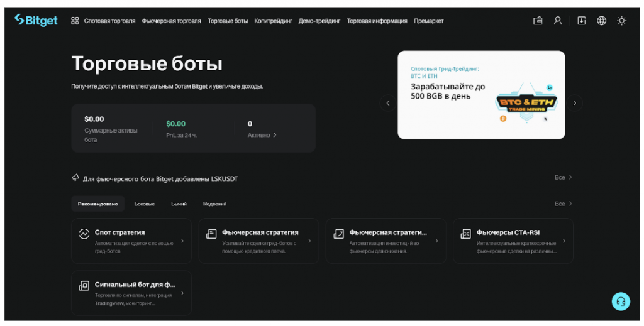Click the truncated Фьючерсная стратеги... card icon

338,234
